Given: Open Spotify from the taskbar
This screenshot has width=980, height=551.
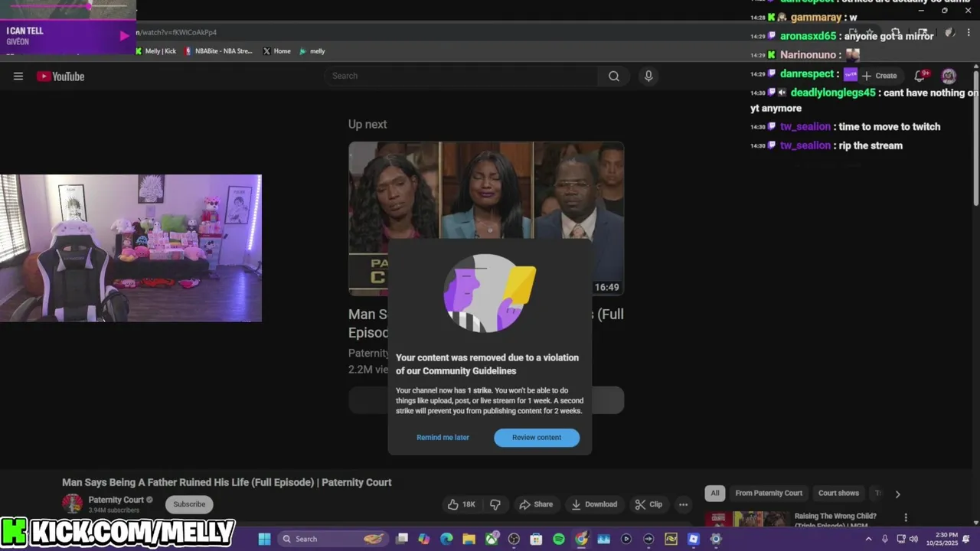Looking at the screenshot, I should [x=559, y=539].
